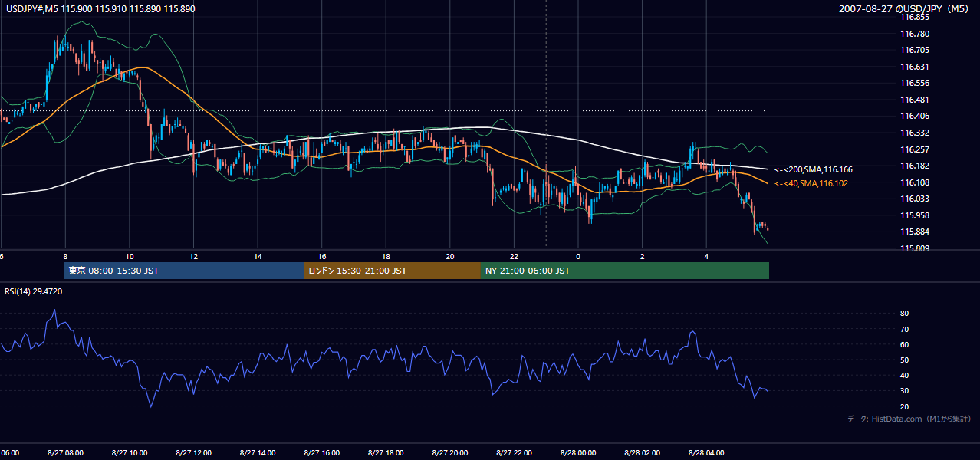This screenshot has height=460, width=980.
Task: Click the 40 SMA label reading 116.102
Action: click(811, 183)
